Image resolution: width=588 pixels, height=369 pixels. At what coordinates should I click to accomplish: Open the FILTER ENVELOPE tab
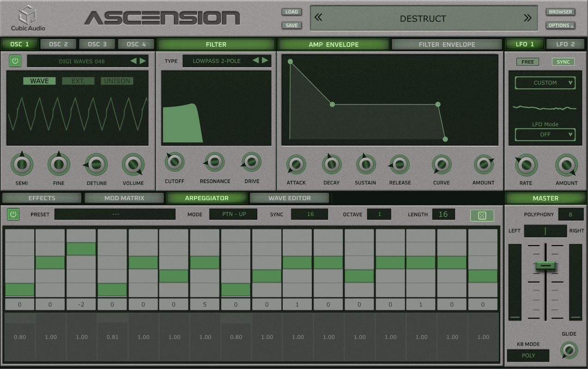tap(447, 44)
